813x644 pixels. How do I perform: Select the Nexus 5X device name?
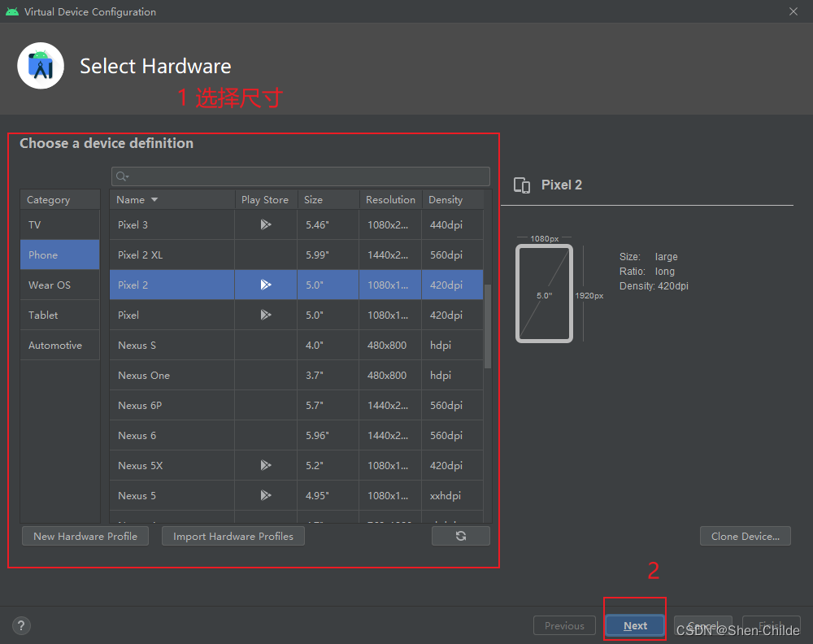click(x=140, y=465)
